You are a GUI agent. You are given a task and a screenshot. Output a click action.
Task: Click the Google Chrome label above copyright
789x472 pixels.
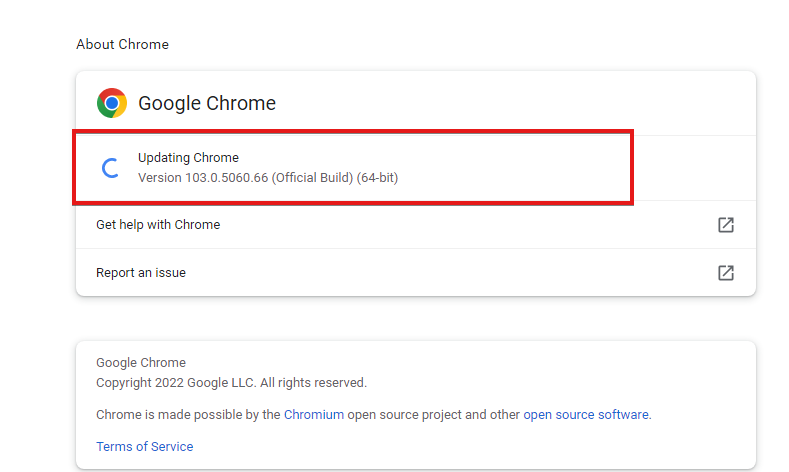[141, 362]
